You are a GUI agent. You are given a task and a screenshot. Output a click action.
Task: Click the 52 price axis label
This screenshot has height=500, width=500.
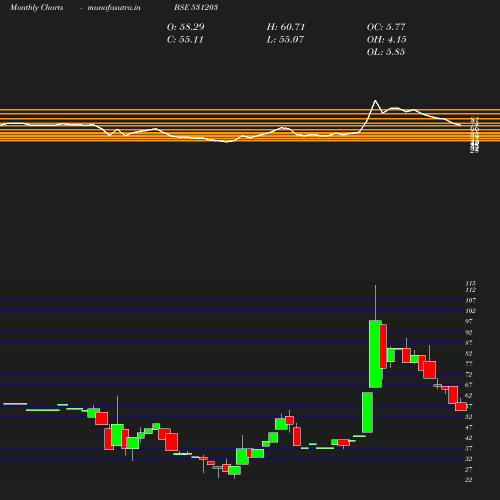click(x=469, y=417)
